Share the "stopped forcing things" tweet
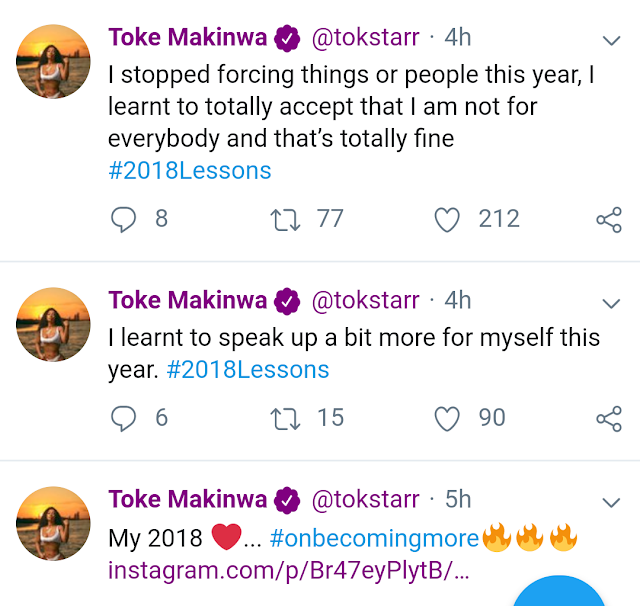The width and height of the screenshot is (640, 606). [x=608, y=219]
